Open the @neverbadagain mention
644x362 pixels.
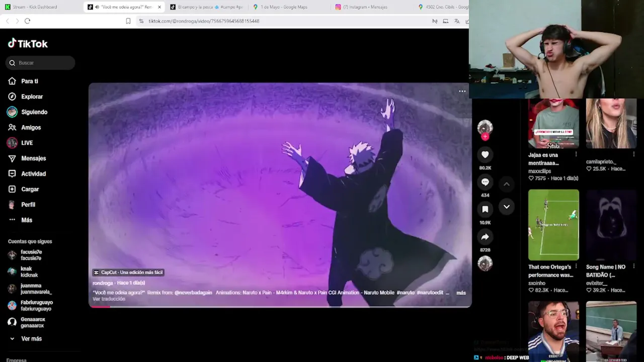[x=193, y=293]
